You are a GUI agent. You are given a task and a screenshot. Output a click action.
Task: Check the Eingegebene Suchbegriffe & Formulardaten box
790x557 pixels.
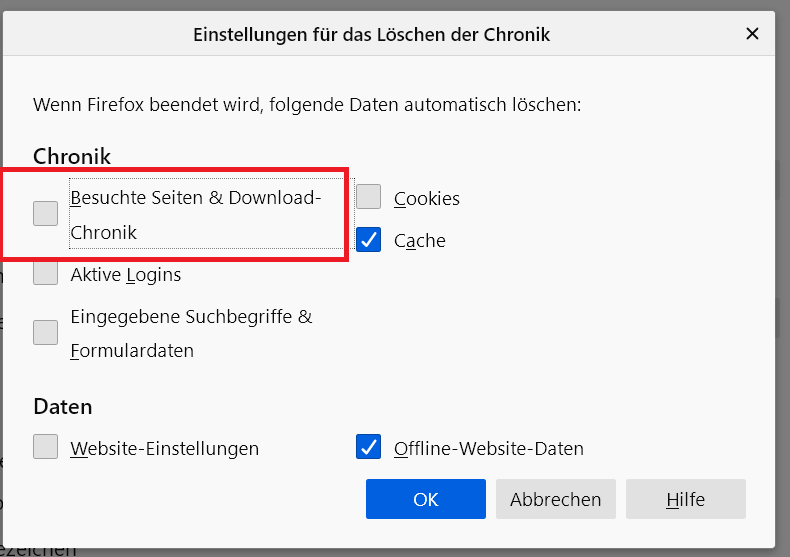tap(45, 332)
